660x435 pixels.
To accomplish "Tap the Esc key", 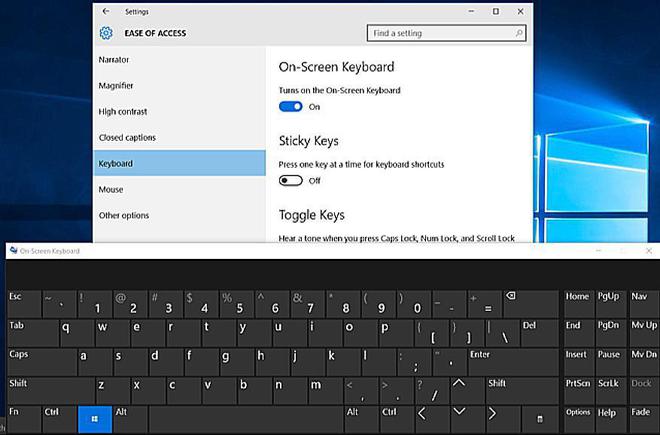I will point(24,304).
